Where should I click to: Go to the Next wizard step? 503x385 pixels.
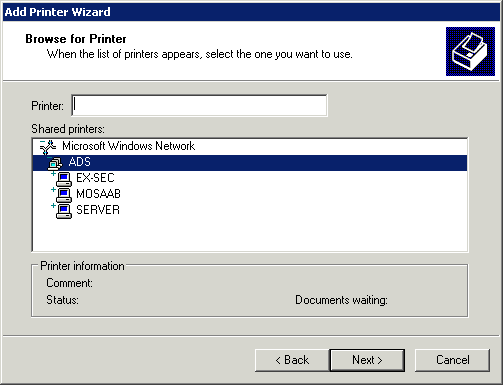click(367, 360)
